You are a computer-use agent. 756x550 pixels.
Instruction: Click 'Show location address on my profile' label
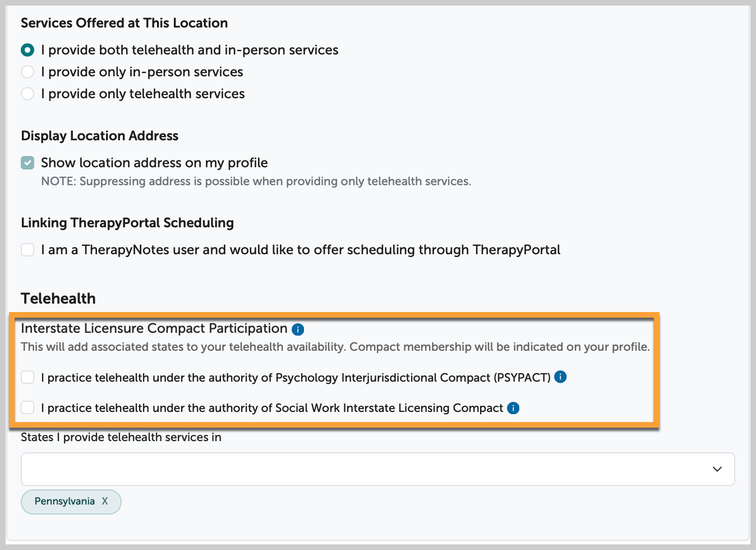154,163
